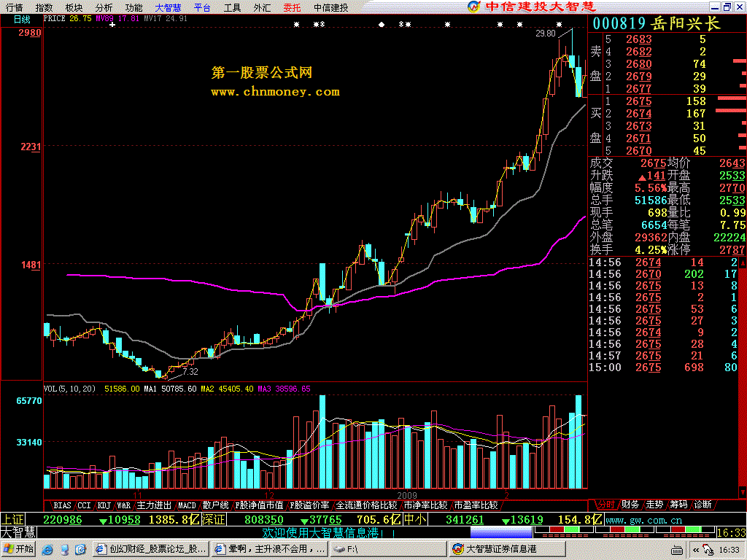Image resolution: width=747 pixels, height=560 pixels.
Task: Click the VOL(5,10,20) indicator label
Action: point(69,389)
